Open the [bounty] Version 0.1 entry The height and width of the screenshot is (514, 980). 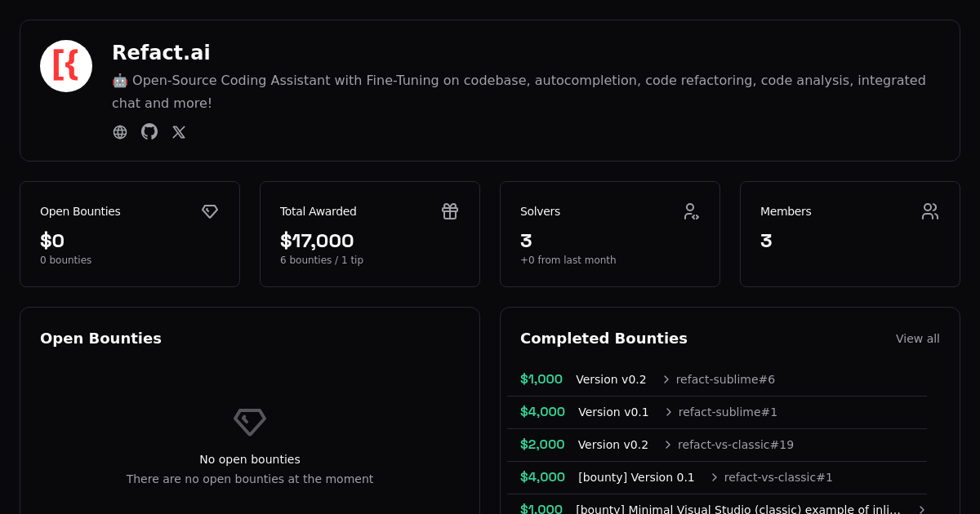[636, 477]
